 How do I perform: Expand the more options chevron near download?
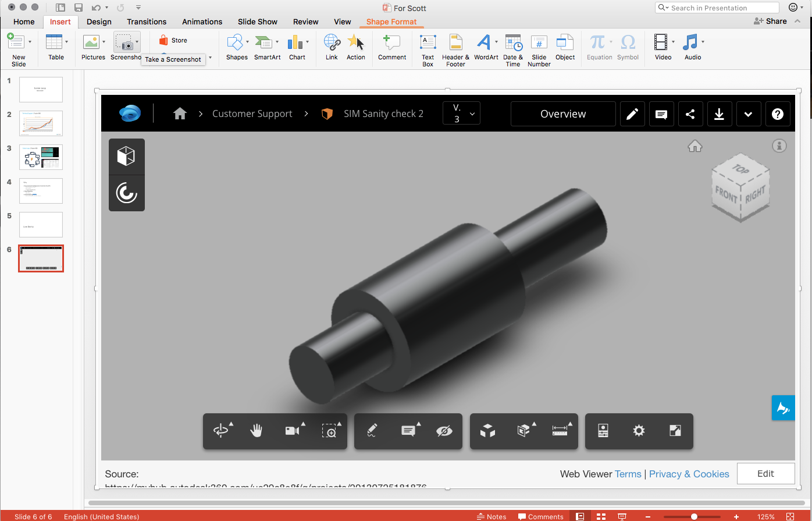[x=749, y=114]
